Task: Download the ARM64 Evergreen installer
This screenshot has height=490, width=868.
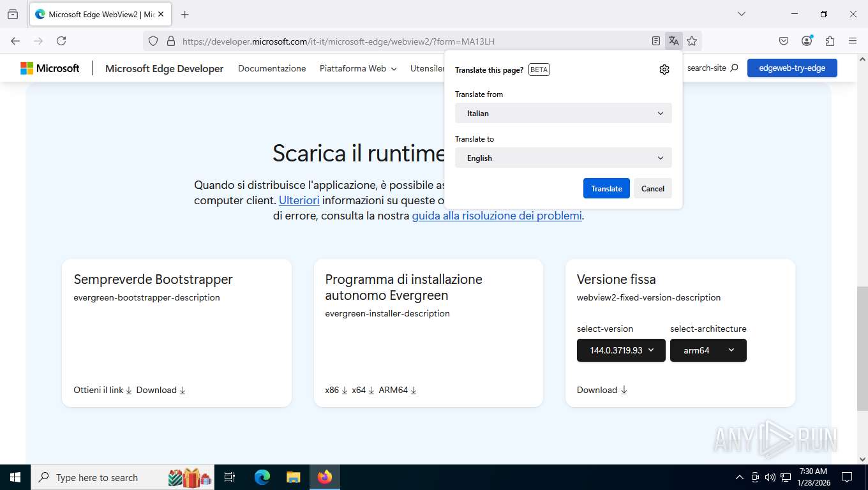Action: click(398, 390)
